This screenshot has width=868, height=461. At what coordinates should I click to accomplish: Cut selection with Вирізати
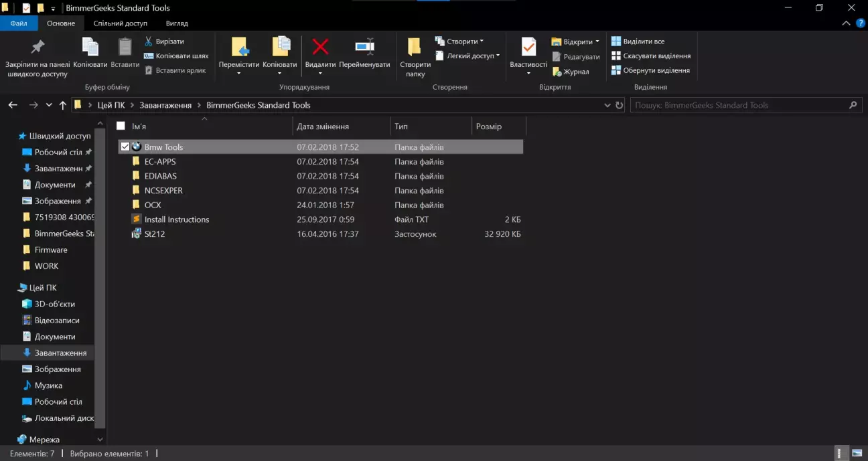pyautogui.click(x=163, y=41)
